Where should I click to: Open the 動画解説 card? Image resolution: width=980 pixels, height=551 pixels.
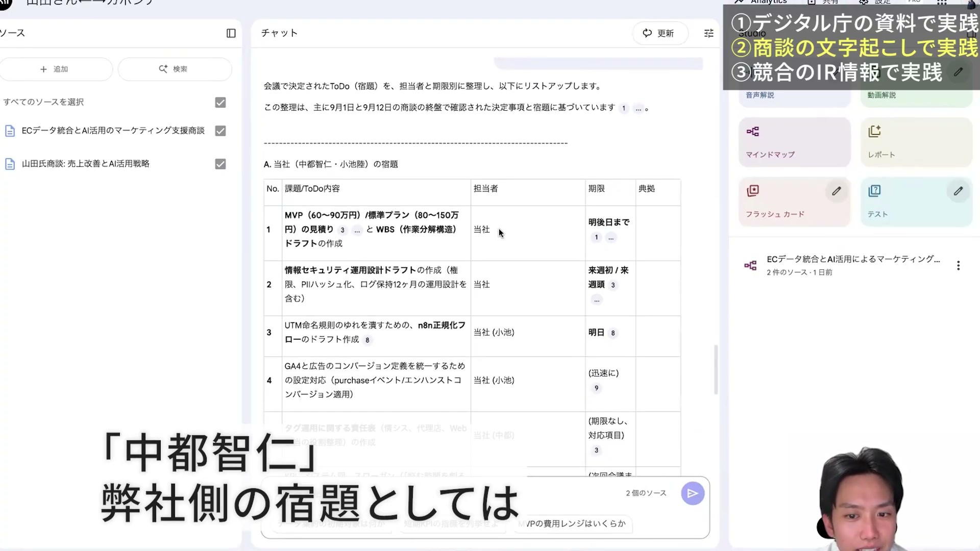(916, 95)
